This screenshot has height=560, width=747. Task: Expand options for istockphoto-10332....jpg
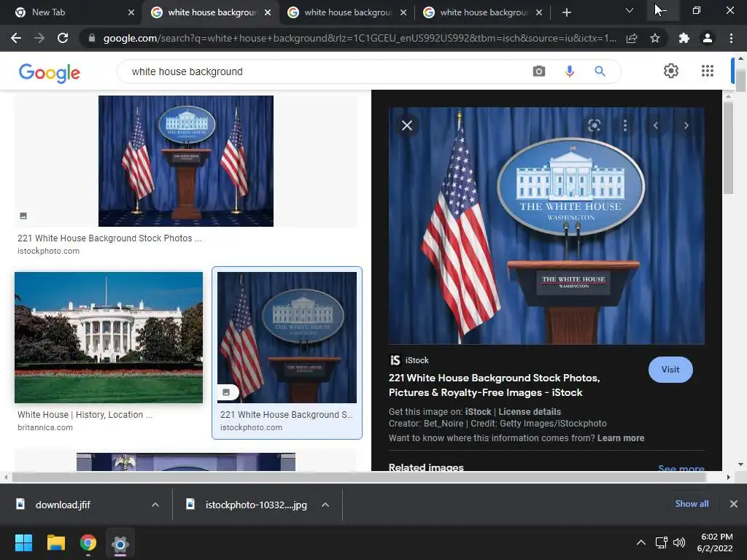point(325,505)
